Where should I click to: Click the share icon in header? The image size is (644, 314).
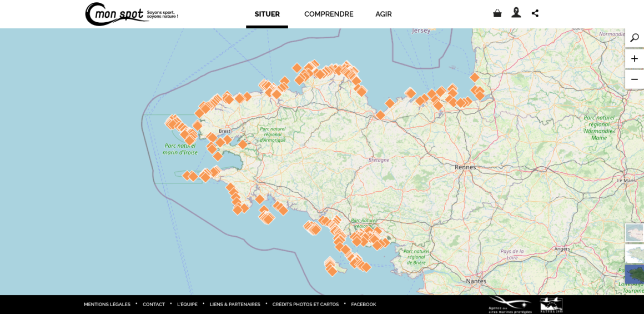[535, 13]
